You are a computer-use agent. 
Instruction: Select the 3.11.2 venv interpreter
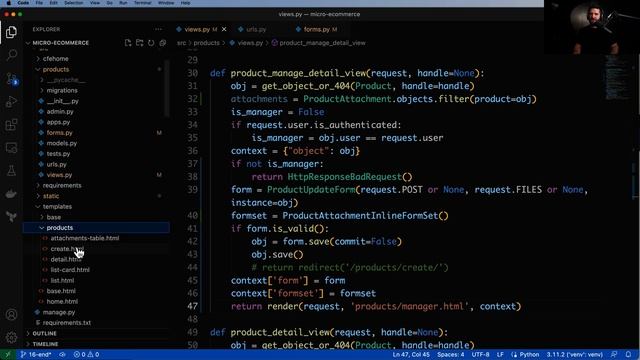tap(575, 354)
